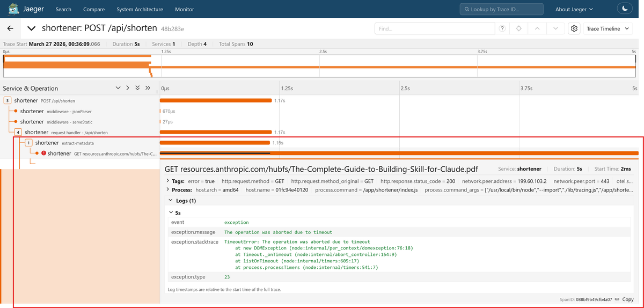Click the trace minimap overview
The height and width of the screenshot is (308, 644).
click(320, 66)
